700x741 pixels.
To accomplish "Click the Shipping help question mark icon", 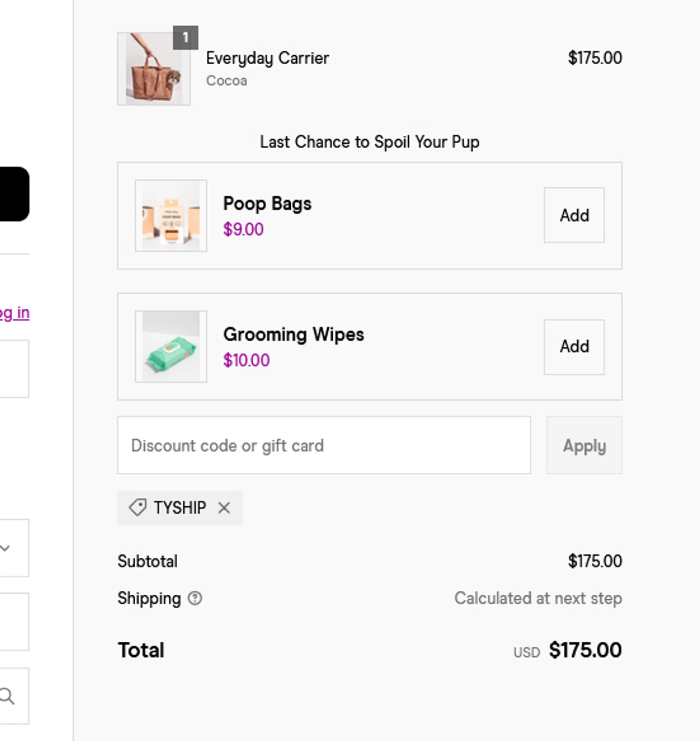I will point(195,598).
